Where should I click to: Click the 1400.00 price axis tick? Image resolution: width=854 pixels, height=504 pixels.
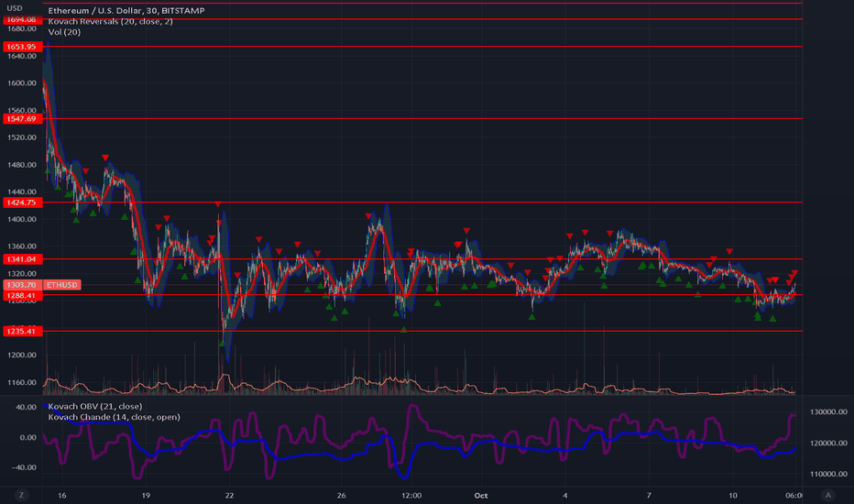22,220
